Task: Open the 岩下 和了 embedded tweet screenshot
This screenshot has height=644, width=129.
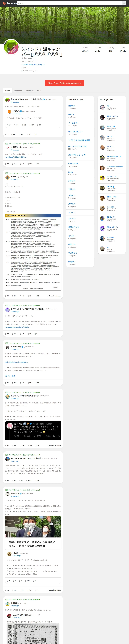Action: [x=33, y=431]
